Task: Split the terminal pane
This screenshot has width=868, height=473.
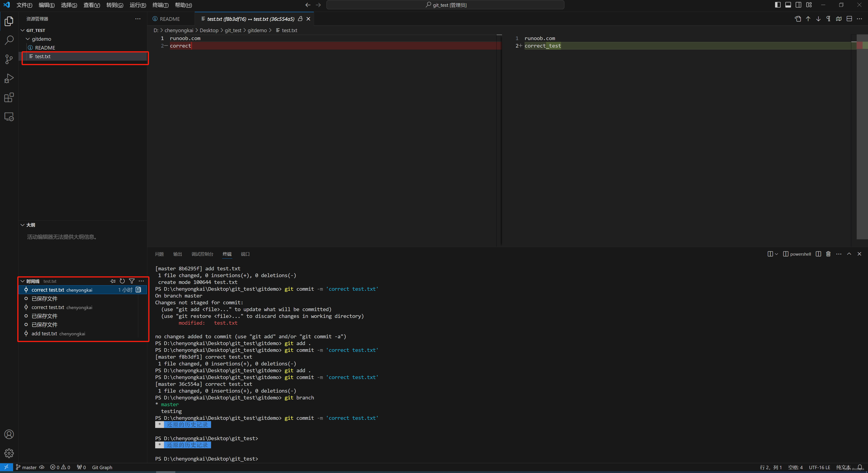Action: [818, 254]
